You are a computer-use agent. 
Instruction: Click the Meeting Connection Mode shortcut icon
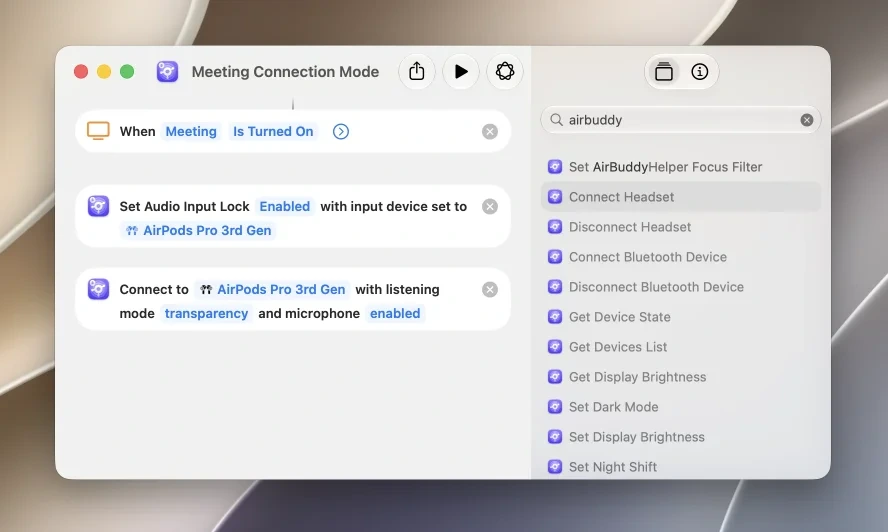click(x=168, y=72)
